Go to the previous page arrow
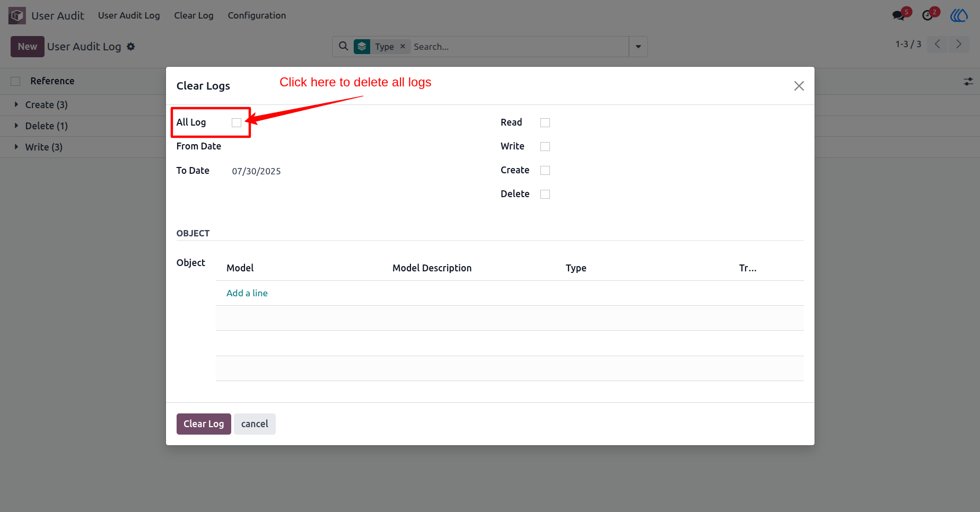 [x=938, y=44]
